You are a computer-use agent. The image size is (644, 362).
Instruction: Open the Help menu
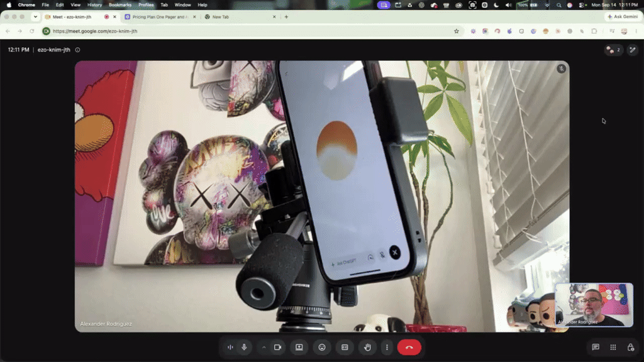pyautogui.click(x=203, y=5)
